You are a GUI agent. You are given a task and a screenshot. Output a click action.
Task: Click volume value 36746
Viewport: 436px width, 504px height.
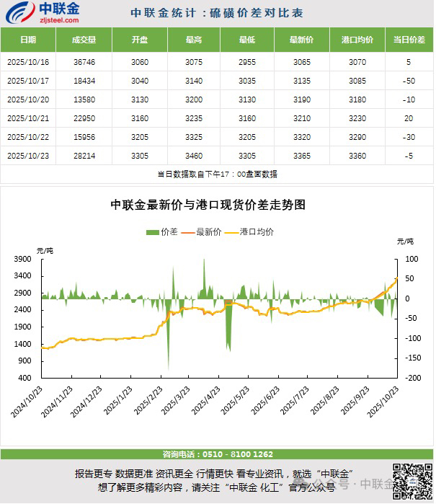tap(84, 62)
